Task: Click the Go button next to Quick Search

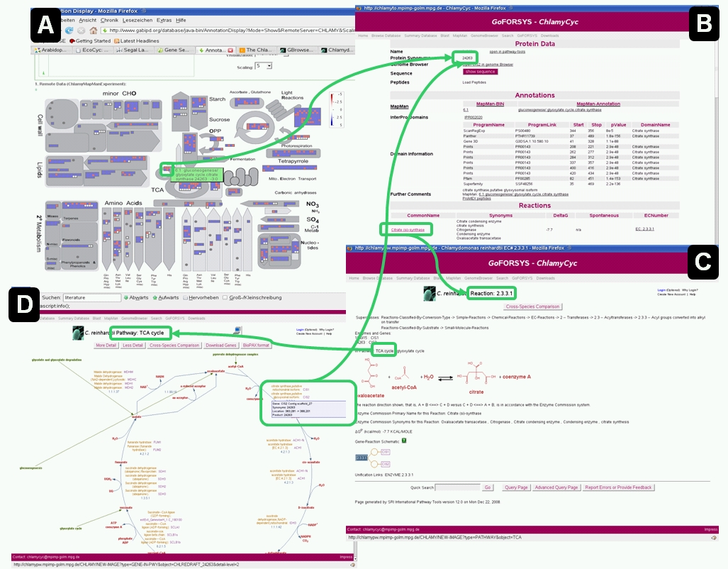Action: [x=488, y=487]
